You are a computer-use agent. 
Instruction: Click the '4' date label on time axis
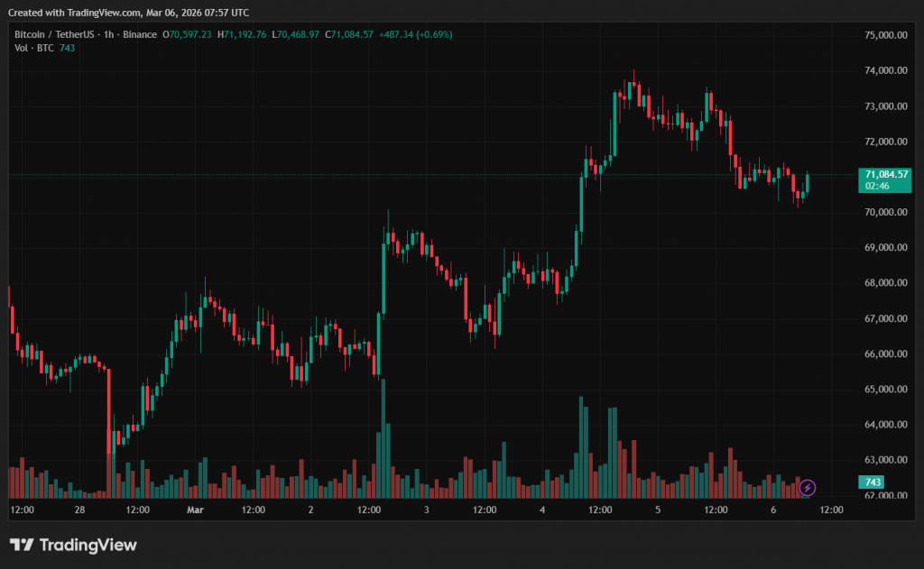[x=542, y=509]
